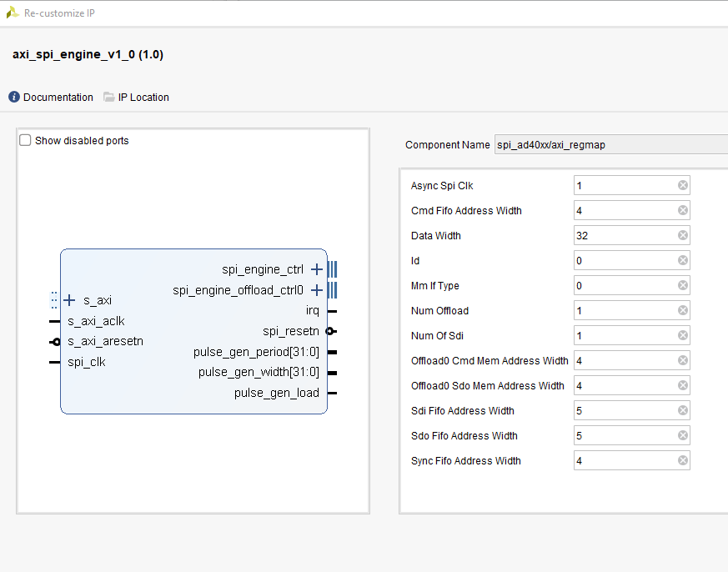Click the Num Of Sdi input field
The width and height of the screenshot is (728, 572).
[624, 336]
